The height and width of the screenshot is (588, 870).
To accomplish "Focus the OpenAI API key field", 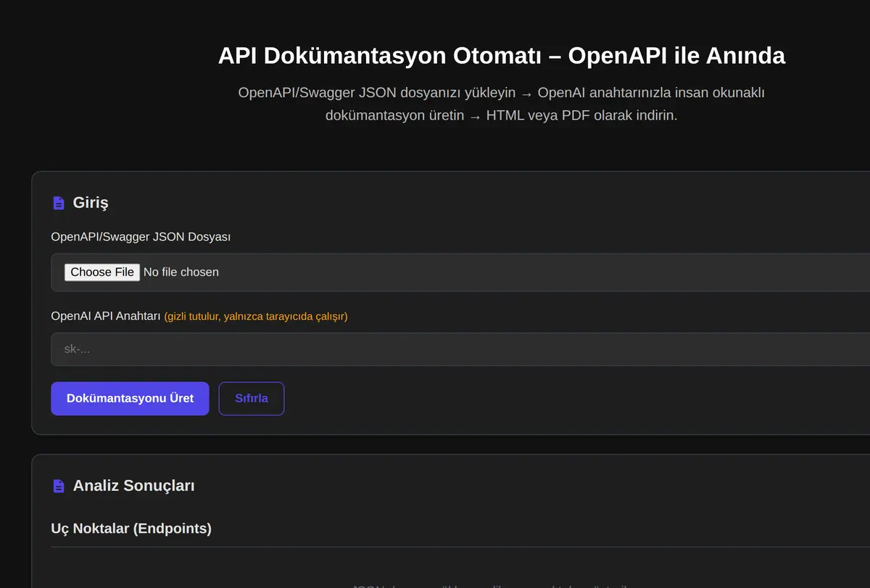I will coord(460,349).
